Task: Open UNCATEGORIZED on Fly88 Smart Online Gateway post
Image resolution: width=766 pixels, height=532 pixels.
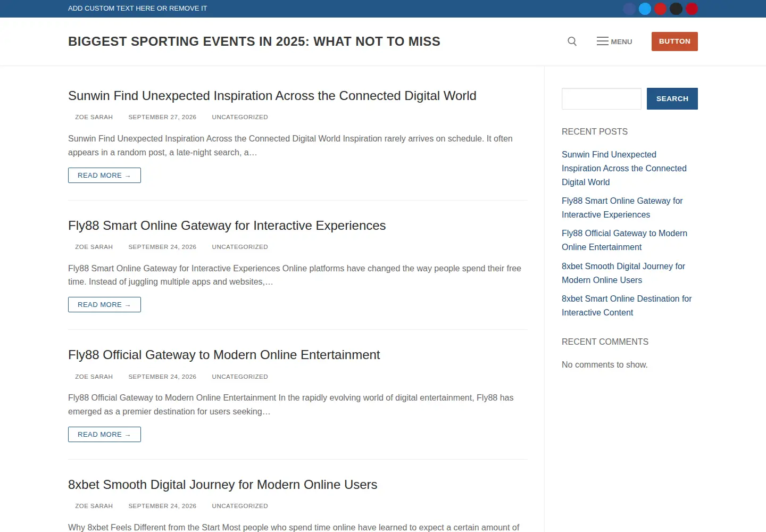Action: coord(240,247)
